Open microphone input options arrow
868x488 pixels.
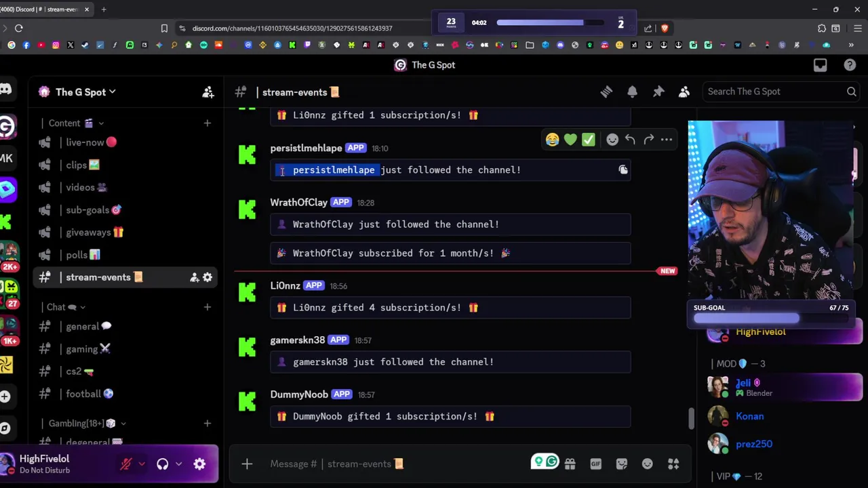[x=142, y=464]
